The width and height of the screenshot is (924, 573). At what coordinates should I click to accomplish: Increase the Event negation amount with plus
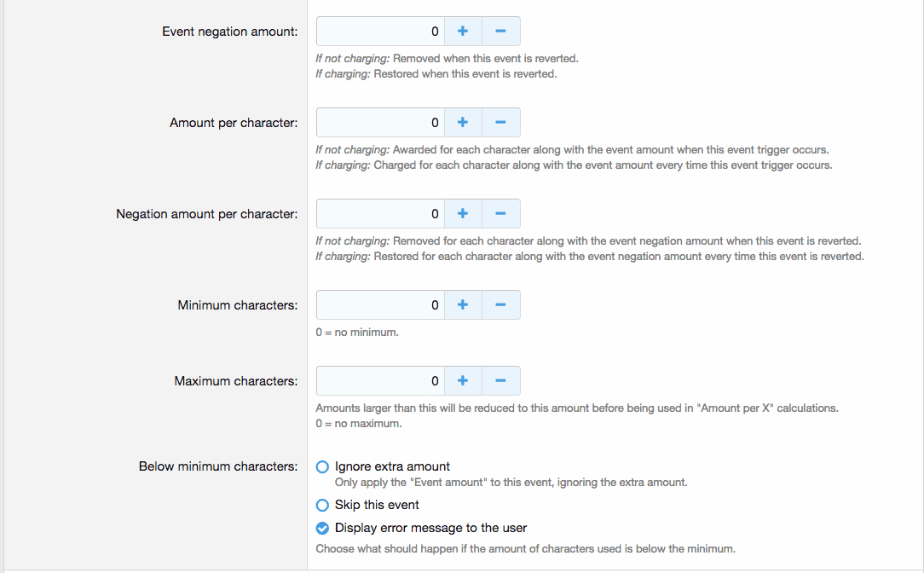click(x=463, y=32)
